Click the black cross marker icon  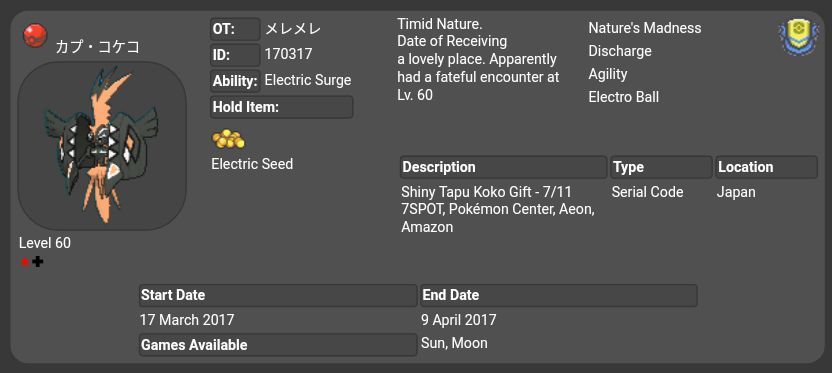(x=37, y=261)
